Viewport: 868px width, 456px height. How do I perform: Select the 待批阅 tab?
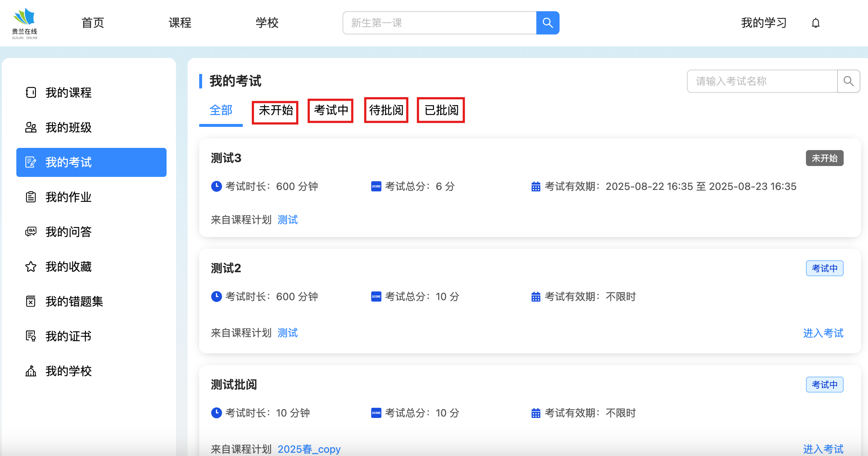[x=386, y=111]
